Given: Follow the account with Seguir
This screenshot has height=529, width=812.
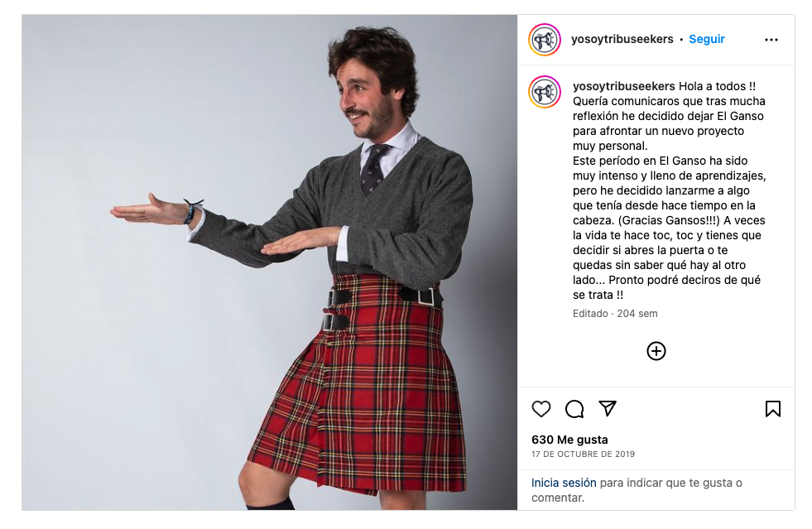Looking at the screenshot, I should click(706, 40).
